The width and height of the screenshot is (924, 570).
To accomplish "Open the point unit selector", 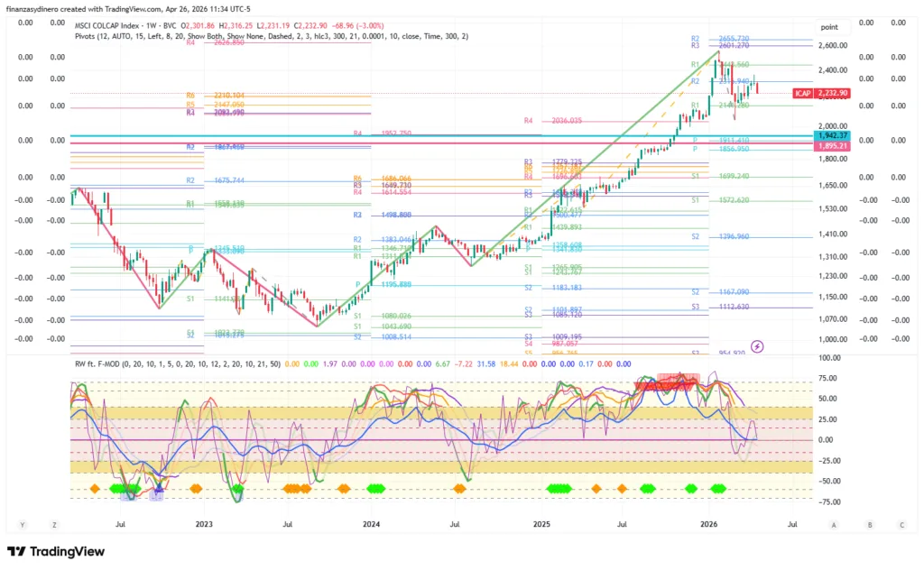I will point(829,28).
